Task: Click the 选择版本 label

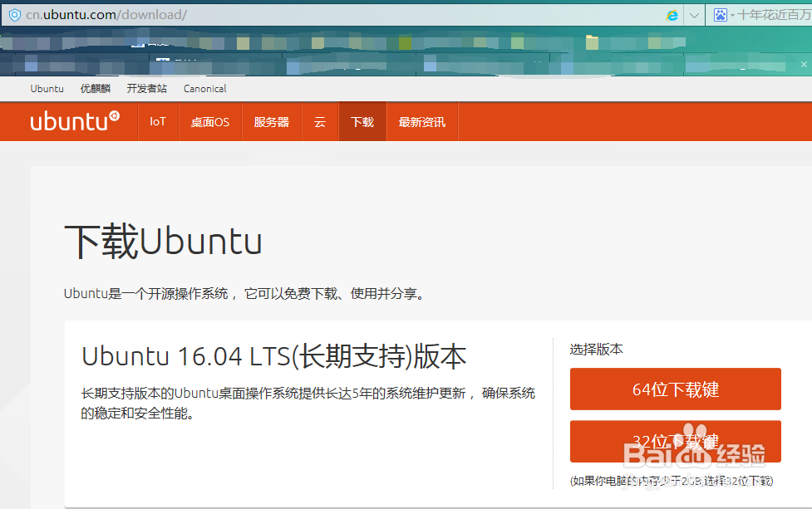Action: [x=596, y=350]
